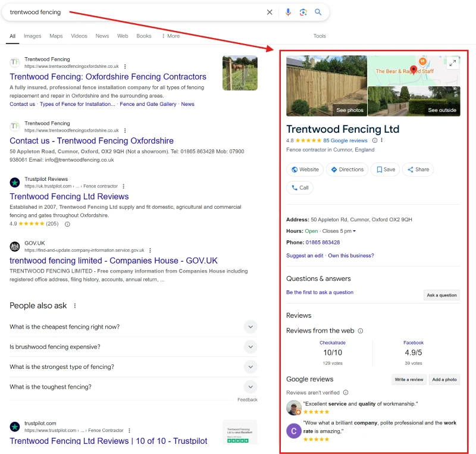The image size is (476, 454).
Task: Switch to Images tab
Action: [33, 36]
